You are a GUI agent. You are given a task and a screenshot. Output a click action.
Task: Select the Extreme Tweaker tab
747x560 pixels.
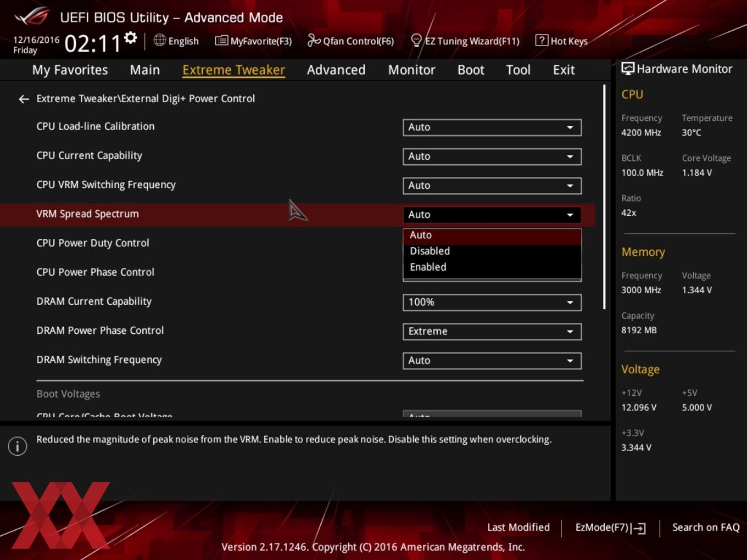tap(233, 70)
